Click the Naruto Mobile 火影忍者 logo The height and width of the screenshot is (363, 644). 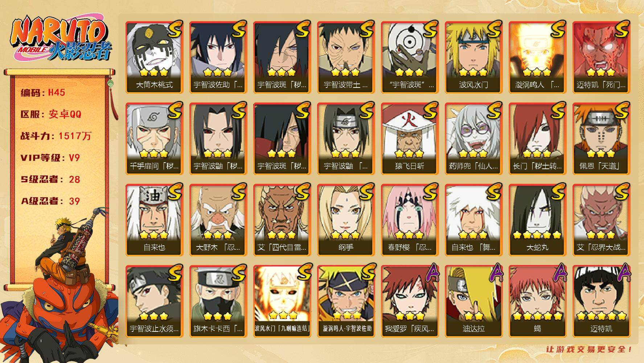point(61,39)
